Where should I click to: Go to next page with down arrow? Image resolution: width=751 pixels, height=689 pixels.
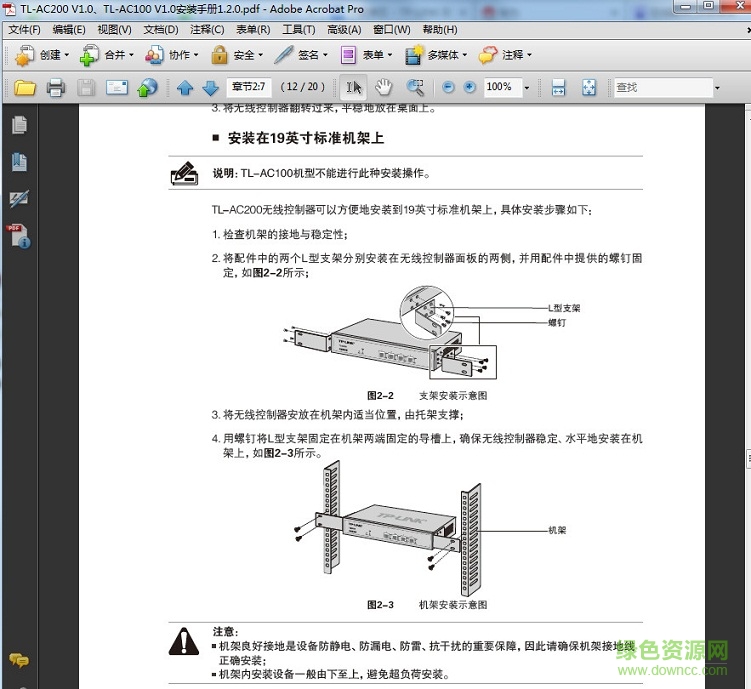(x=211, y=88)
